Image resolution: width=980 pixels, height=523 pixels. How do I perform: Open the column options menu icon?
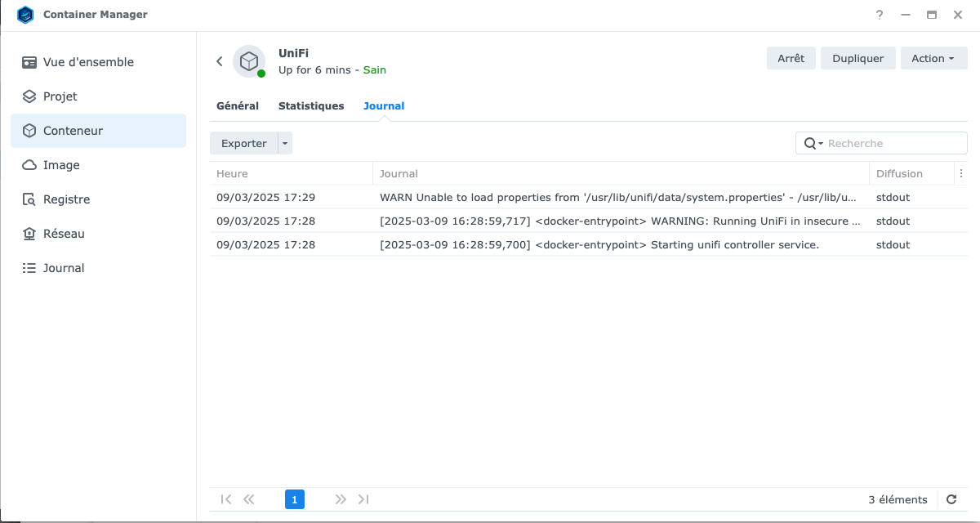pos(960,173)
